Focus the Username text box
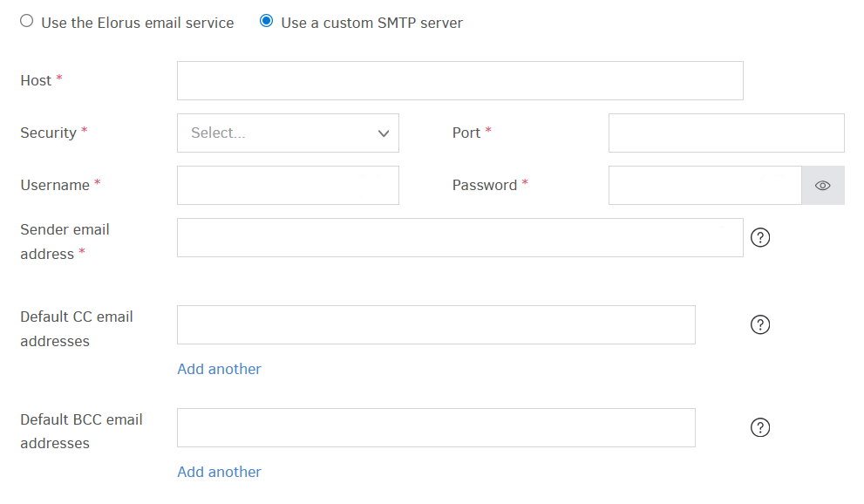 [x=288, y=185]
